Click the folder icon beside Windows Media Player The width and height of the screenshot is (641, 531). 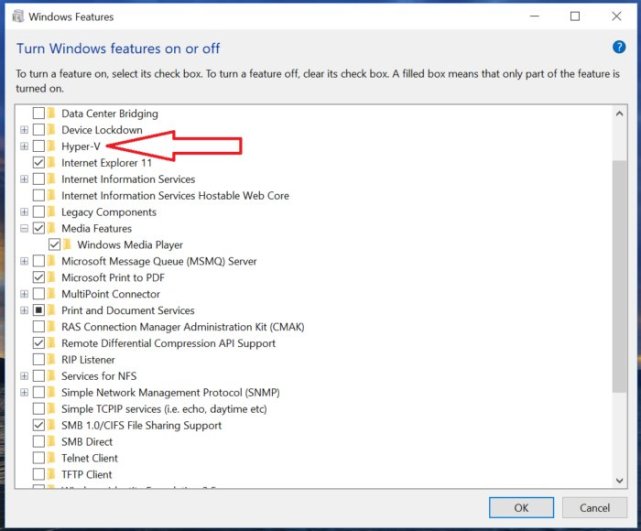tap(67, 244)
